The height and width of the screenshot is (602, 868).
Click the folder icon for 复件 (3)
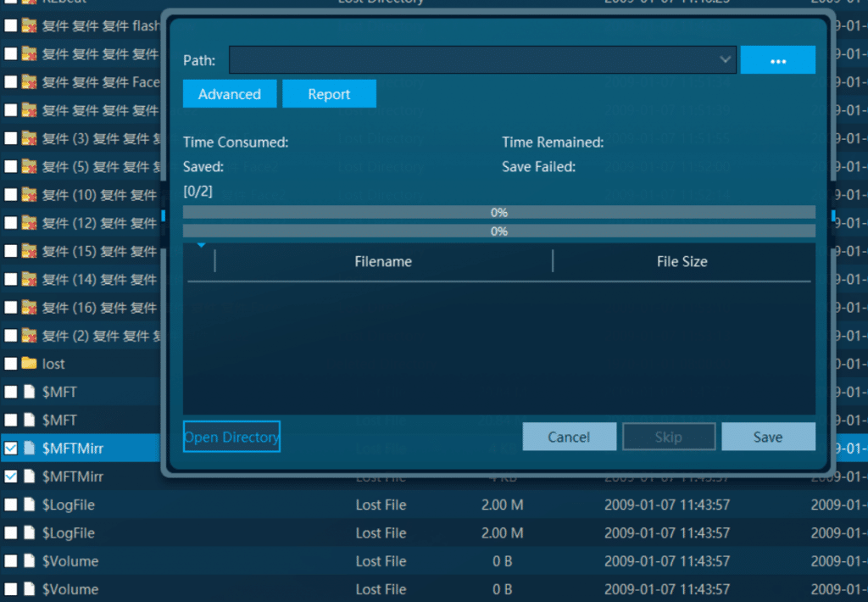(30, 138)
